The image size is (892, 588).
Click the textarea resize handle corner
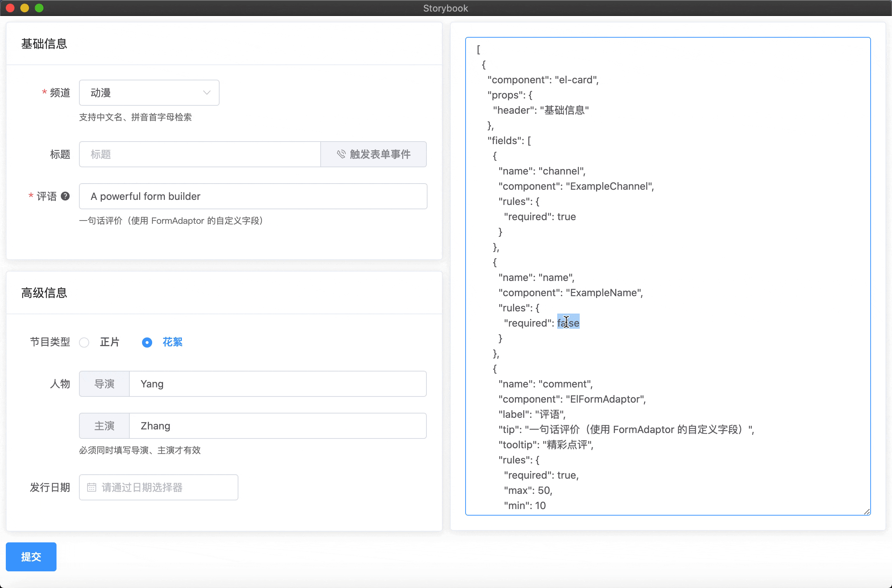pos(867,512)
